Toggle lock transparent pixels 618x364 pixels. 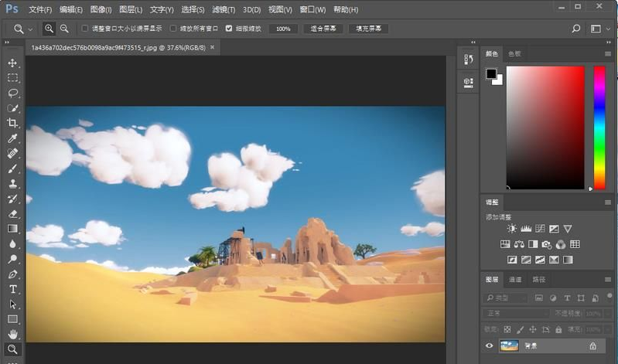coord(507,329)
